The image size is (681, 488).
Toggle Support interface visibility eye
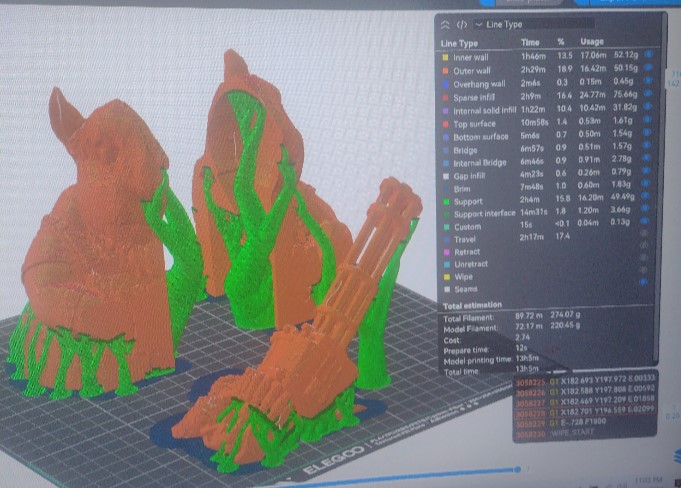pos(645,209)
